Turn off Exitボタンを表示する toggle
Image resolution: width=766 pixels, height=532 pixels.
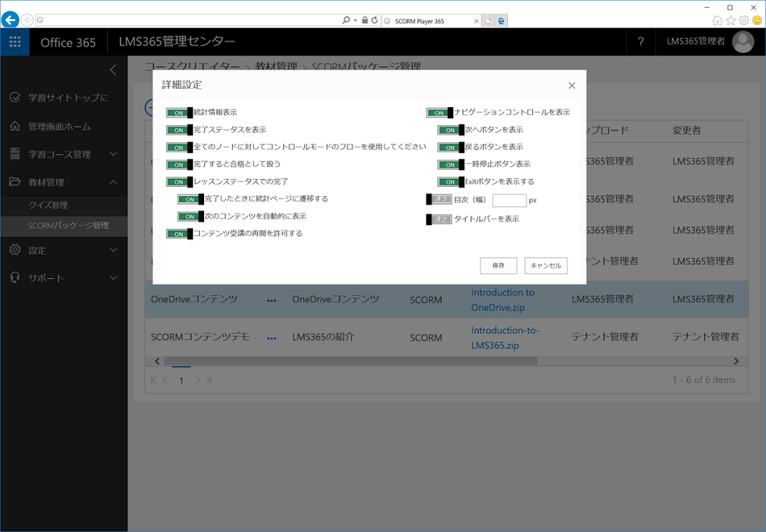[x=450, y=182]
